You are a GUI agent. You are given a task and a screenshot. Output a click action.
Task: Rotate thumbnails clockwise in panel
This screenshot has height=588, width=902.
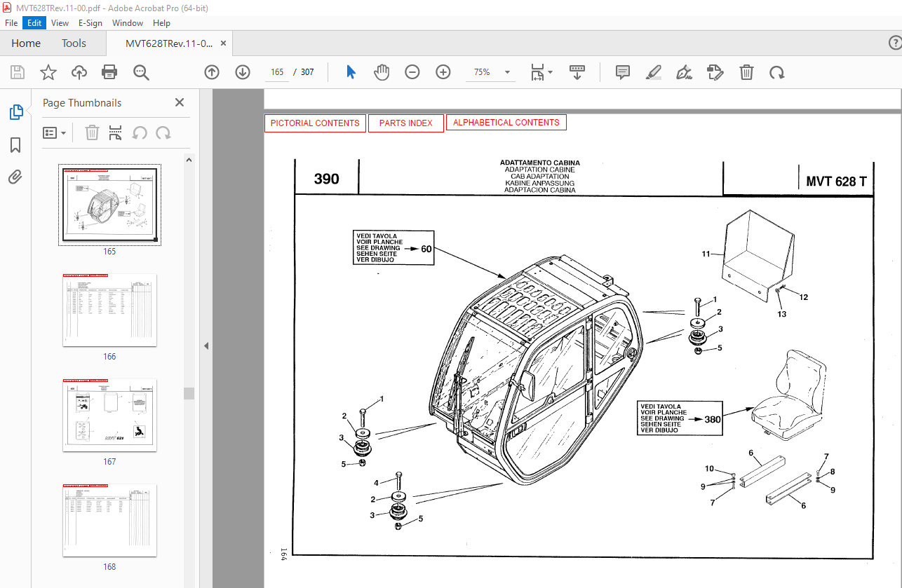coord(163,132)
